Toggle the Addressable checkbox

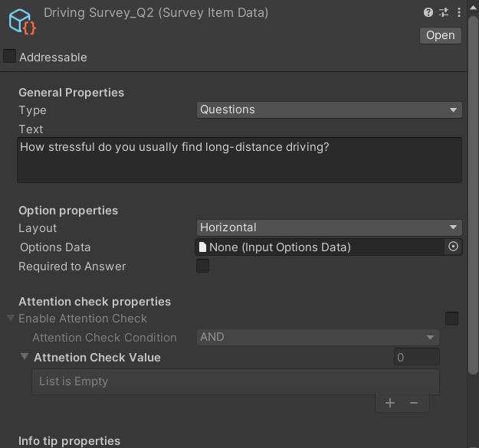pos(9,57)
